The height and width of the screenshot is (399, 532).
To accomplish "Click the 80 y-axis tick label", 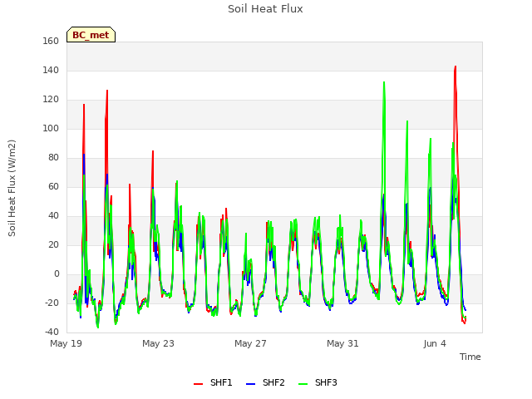I will point(53,157).
